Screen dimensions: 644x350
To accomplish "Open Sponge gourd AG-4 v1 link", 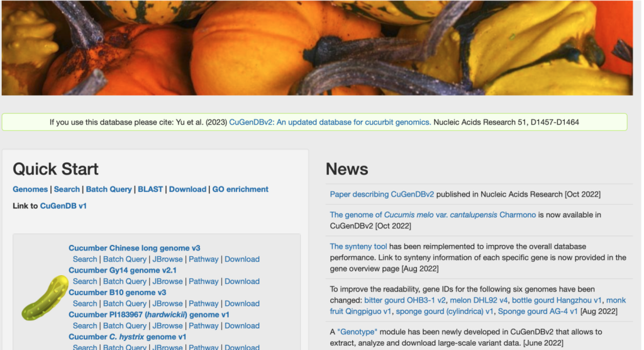I will 538,312.
